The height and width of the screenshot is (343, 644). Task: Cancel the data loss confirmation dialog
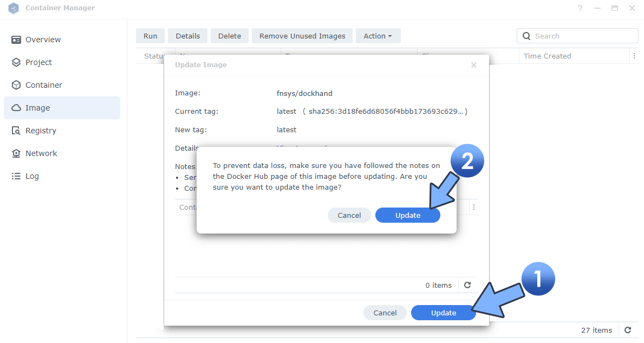point(349,215)
